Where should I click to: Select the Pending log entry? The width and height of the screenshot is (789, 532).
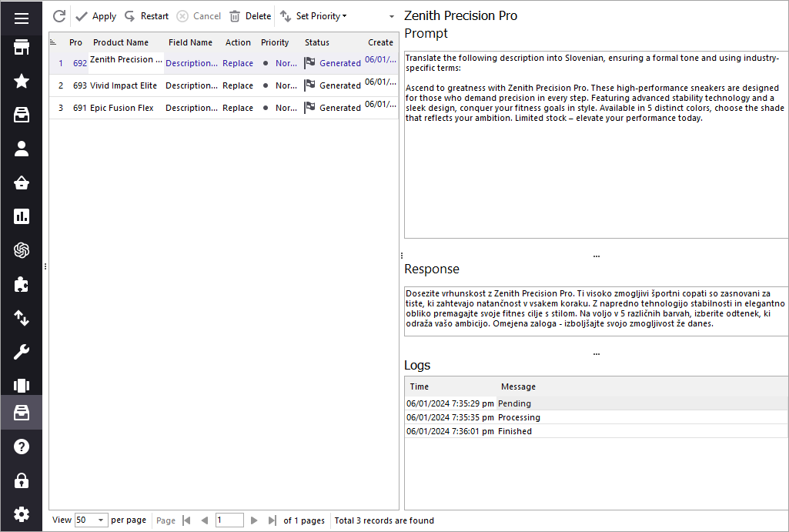[597, 403]
